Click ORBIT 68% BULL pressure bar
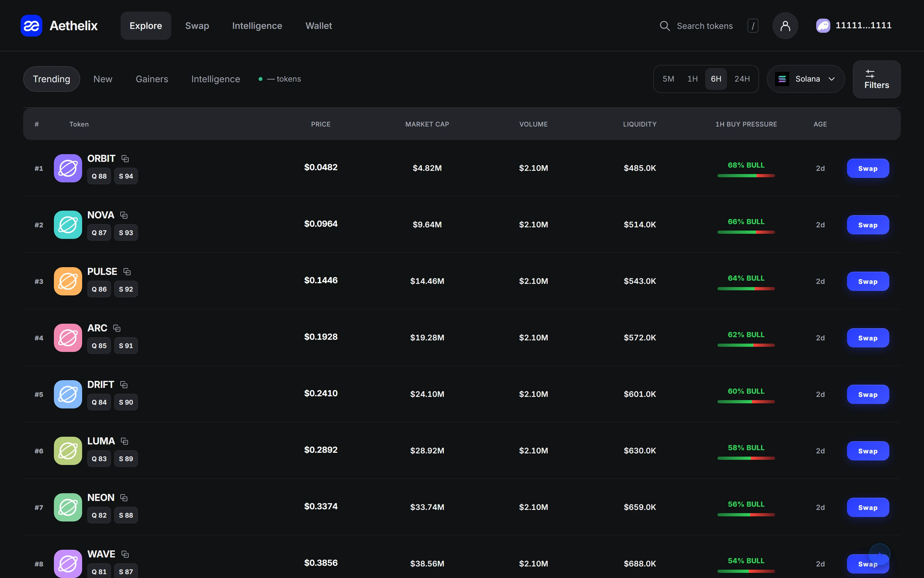The height and width of the screenshot is (578, 924). pos(746,175)
